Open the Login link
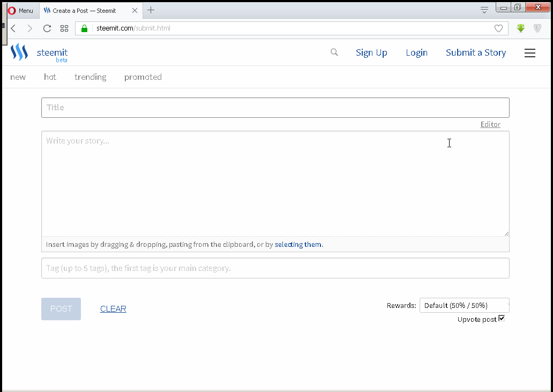This screenshot has height=392, width=553. click(x=416, y=52)
